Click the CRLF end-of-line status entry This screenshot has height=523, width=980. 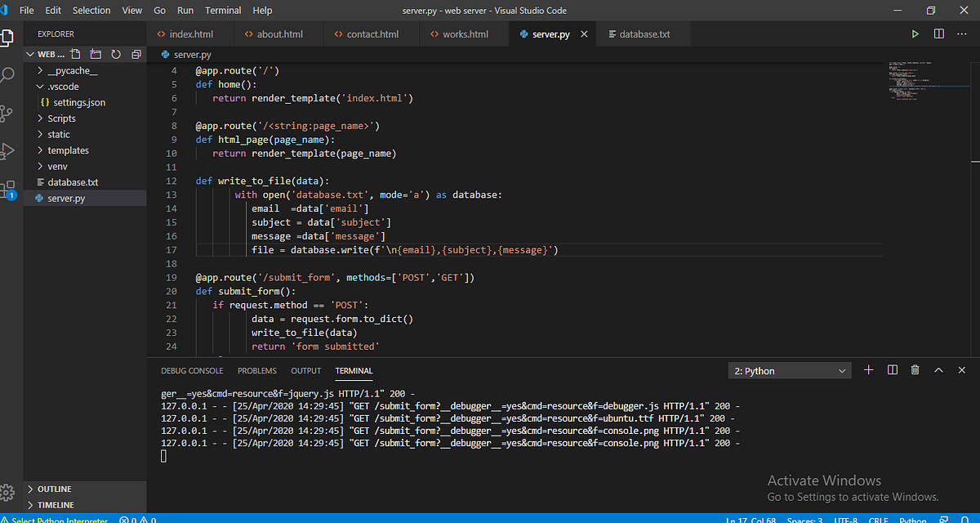click(879, 520)
